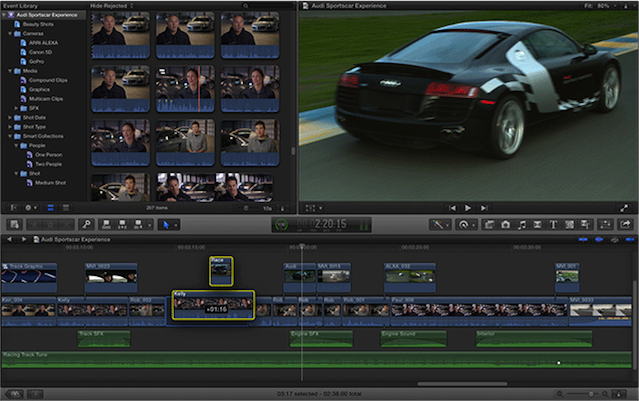The height and width of the screenshot is (401, 639).
Task: Select the Racing Track Tune audio clip
Action: (x=316, y=359)
